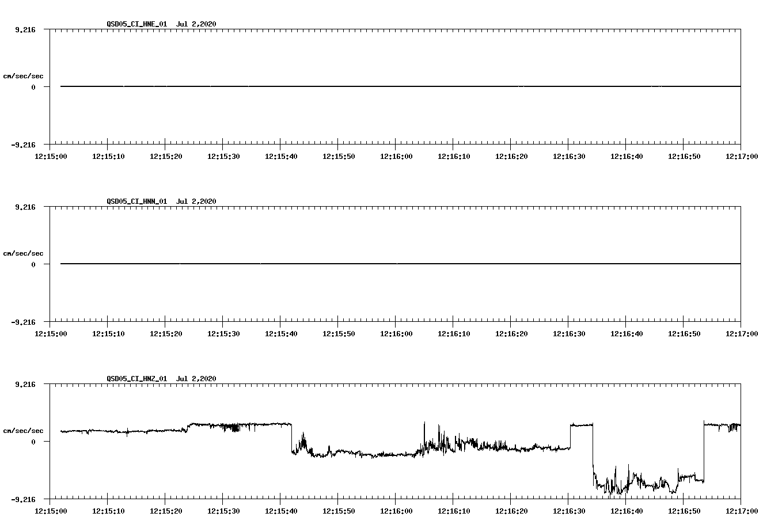Select the cm/sec/sec unit label of HNE plot

[23, 76]
